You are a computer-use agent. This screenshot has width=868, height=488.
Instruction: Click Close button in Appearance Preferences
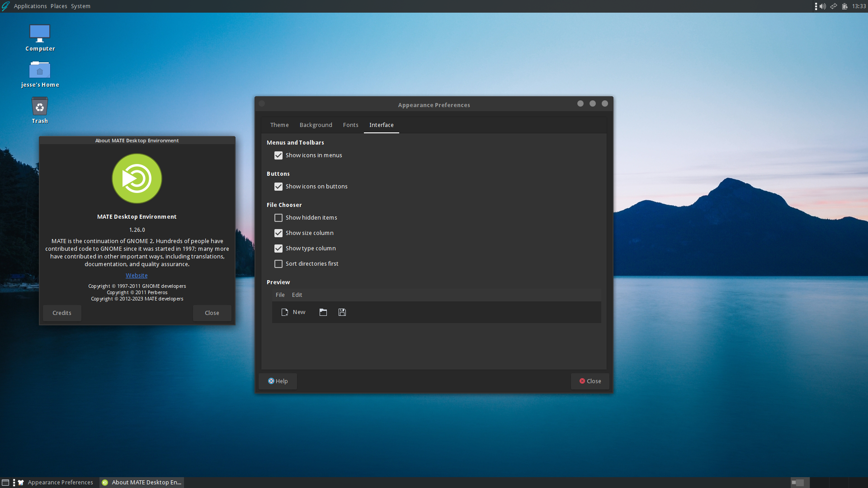(590, 381)
